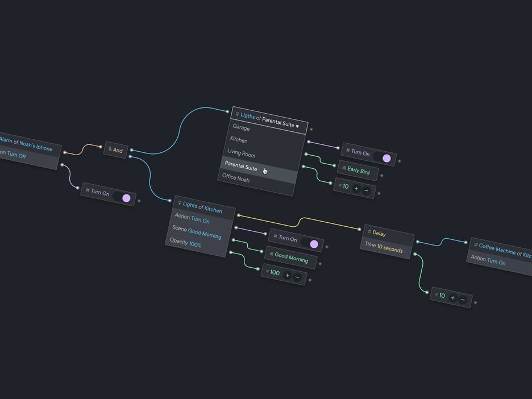Click the hash icon on the 10 node below Early Bird

(340, 185)
